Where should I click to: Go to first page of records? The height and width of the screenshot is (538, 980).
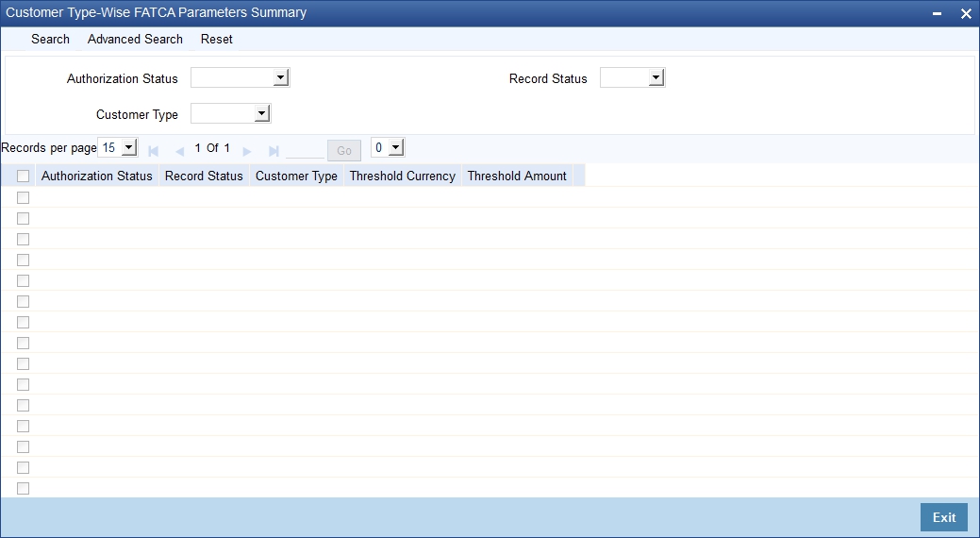153,151
